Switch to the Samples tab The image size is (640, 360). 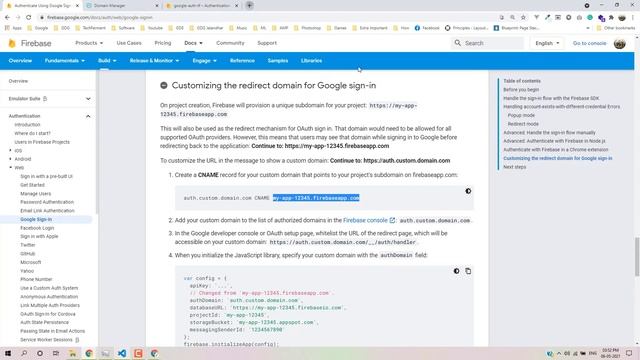coord(278,60)
